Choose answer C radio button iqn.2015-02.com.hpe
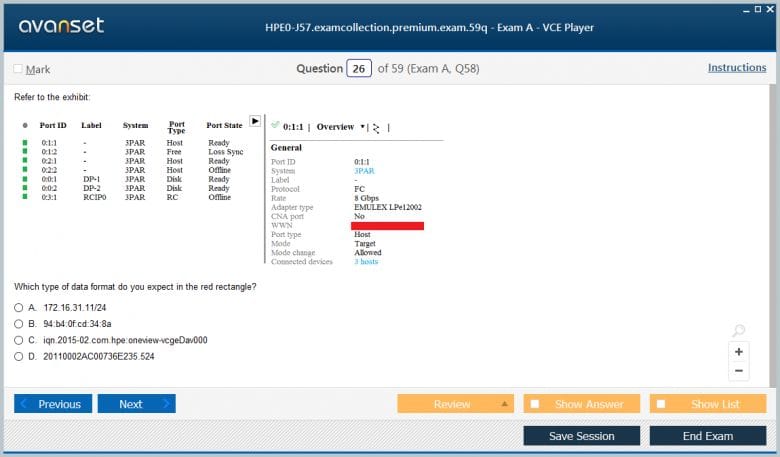 click(x=18, y=340)
